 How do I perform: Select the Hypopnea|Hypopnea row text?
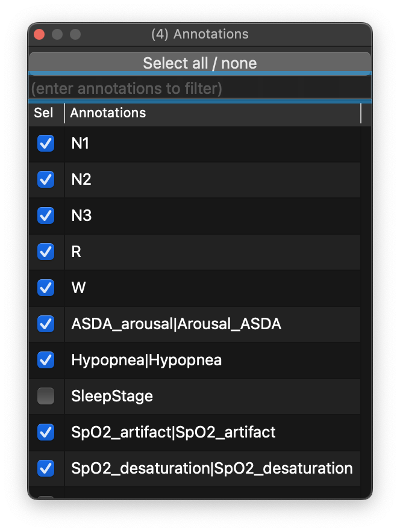tap(146, 360)
